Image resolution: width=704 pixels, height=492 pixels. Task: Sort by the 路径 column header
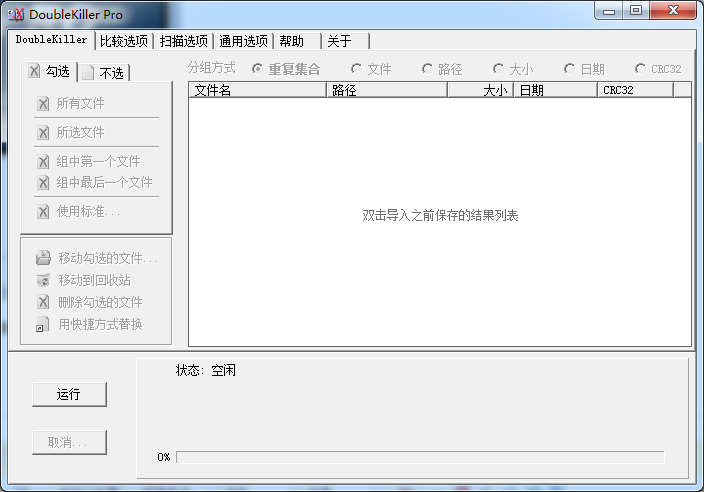387,90
